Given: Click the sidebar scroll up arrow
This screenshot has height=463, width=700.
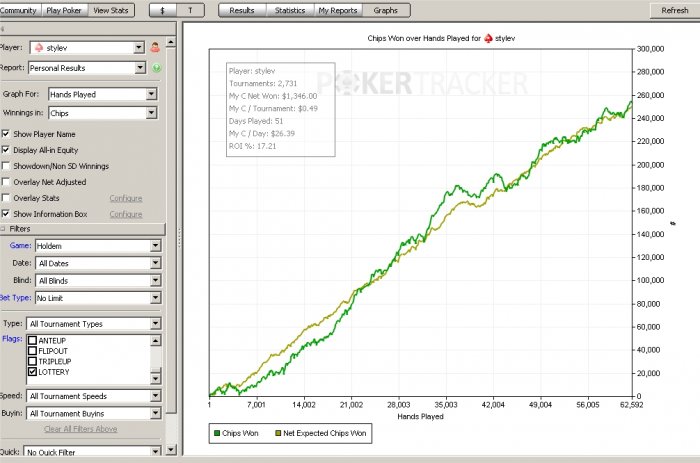Looking at the screenshot, I should pos(171,42).
